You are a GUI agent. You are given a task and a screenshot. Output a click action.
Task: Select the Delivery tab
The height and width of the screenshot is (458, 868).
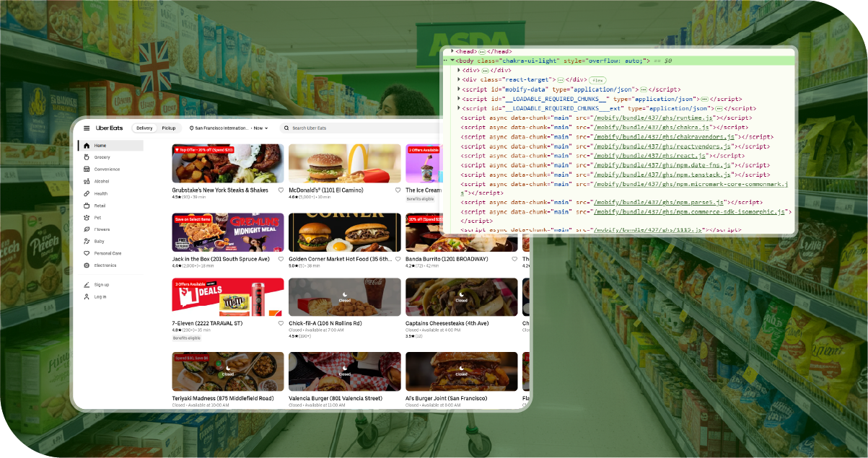click(144, 128)
